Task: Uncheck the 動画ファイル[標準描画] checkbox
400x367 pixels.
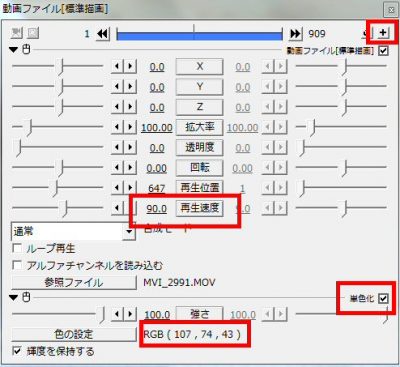Action: click(383, 51)
